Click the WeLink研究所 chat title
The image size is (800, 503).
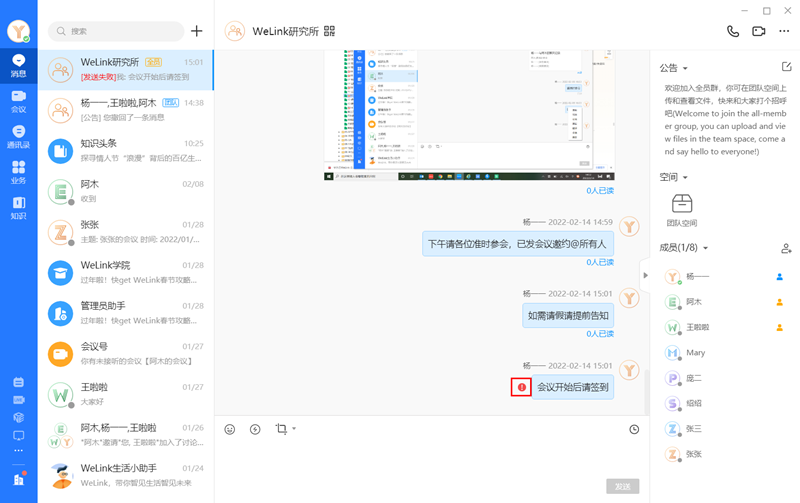[285, 31]
